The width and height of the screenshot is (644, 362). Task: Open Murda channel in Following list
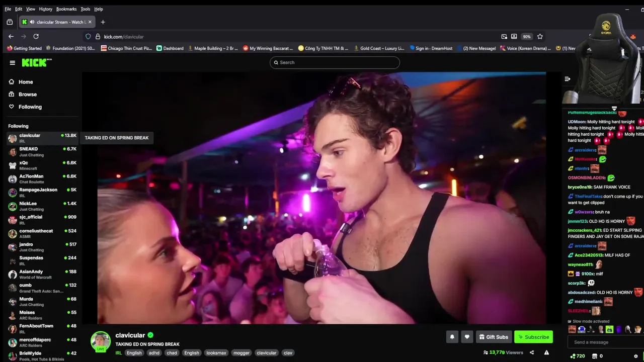[x=42, y=302]
